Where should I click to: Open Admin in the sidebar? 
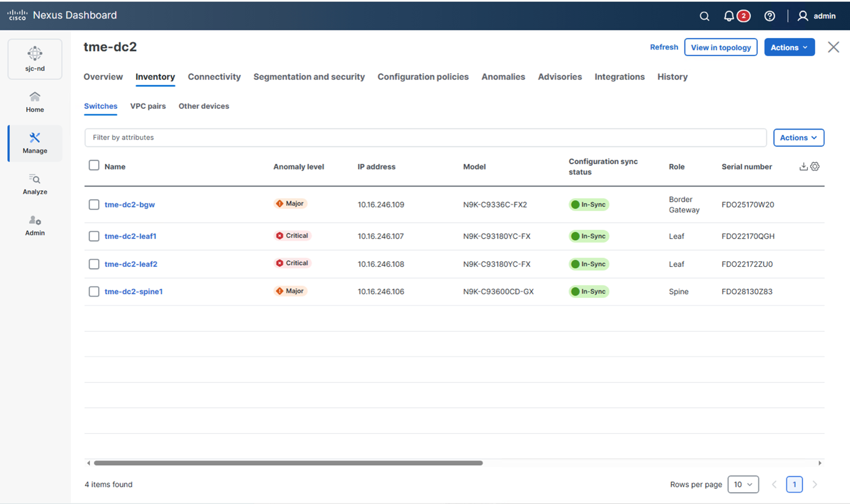point(35,226)
